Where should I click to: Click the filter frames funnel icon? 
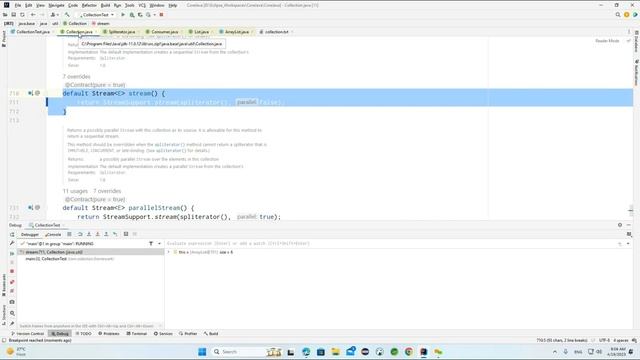pos(151,244)
